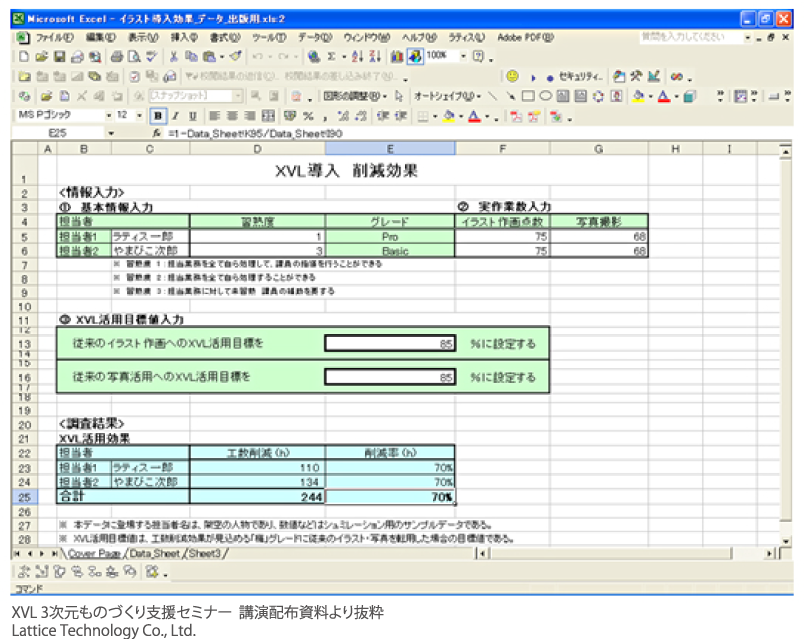Switch to the Cover Page sheet tab
The width and height of the screenshot is (804, 639).
[x=94, y=554]
